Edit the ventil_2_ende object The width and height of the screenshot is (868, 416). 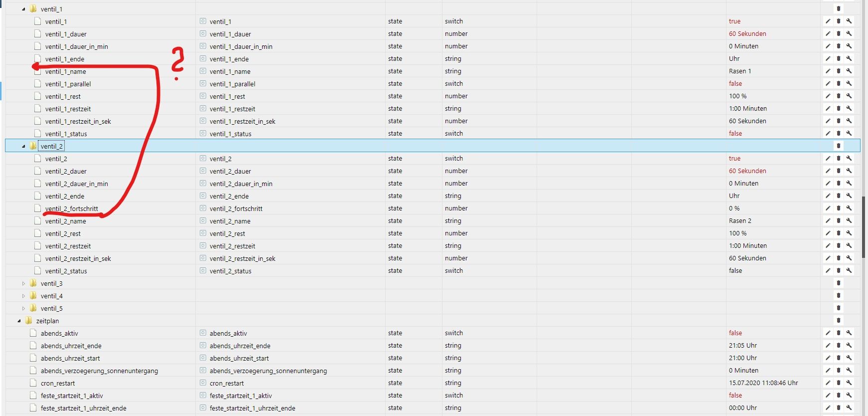[x=828, y=196]
